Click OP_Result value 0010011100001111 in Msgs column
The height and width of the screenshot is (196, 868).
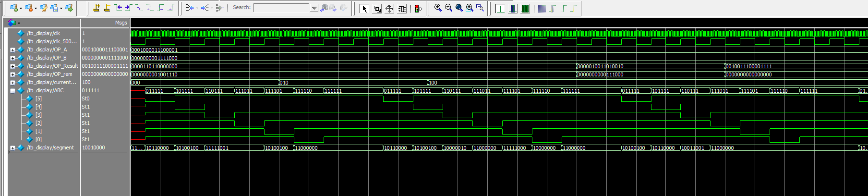pos(105,66)
